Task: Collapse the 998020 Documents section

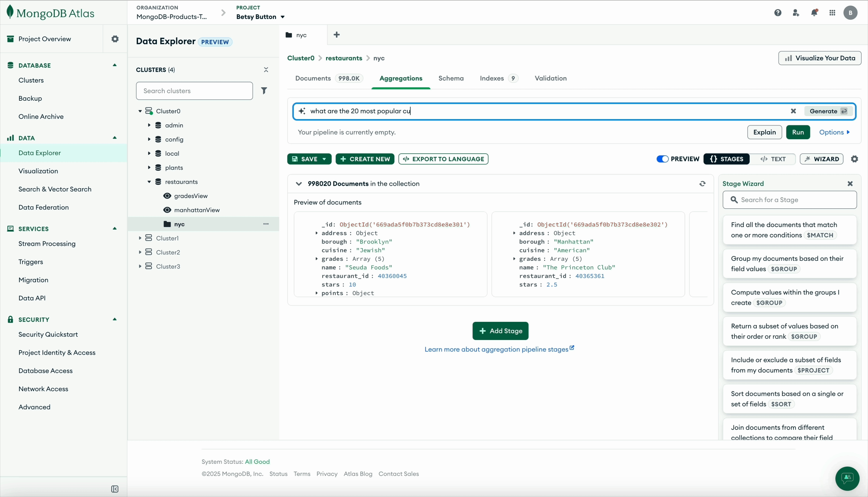Action: click(x=299, y=184)
